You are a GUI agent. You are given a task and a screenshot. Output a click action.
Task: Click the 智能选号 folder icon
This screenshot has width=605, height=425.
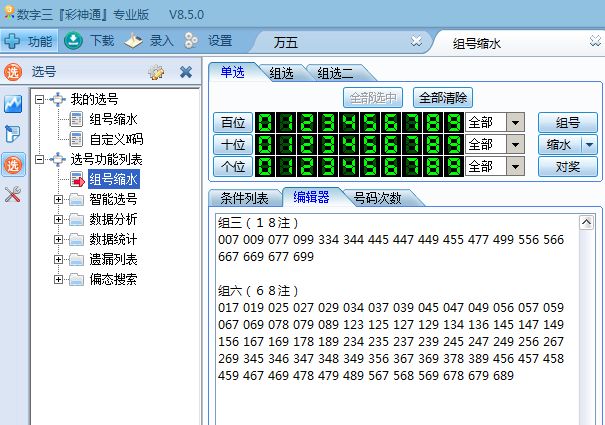tap(76, 200)
